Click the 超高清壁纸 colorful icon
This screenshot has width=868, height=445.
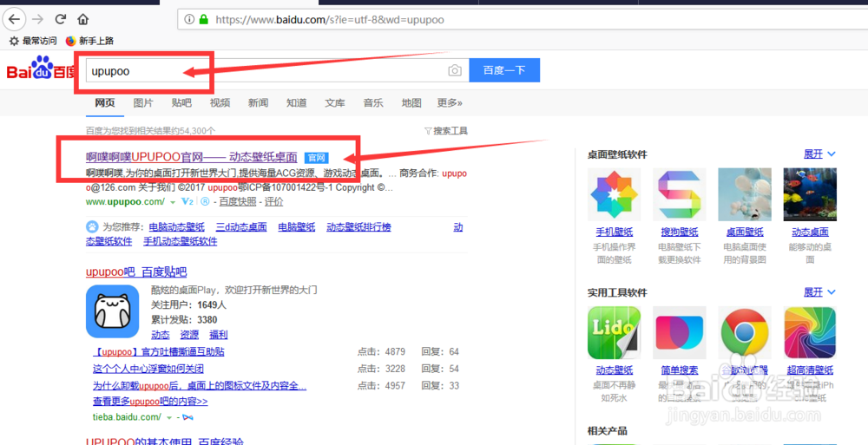click(x=810, y=333)
